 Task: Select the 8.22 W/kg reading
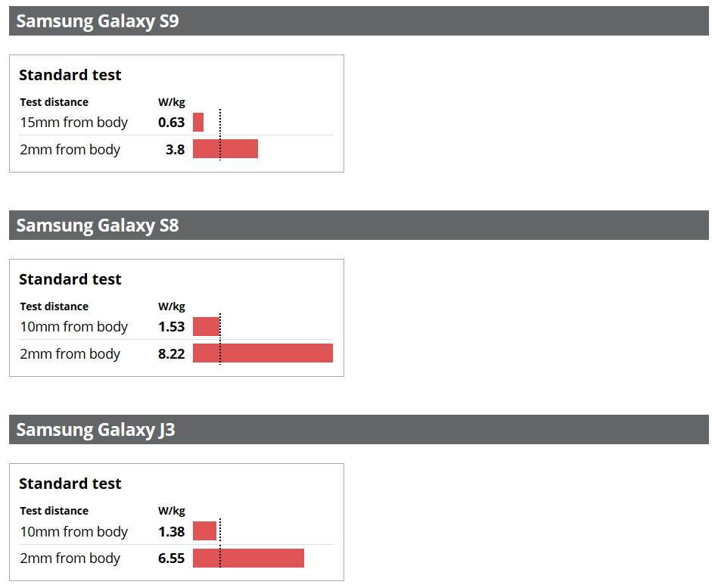click(x=172, y=354)
